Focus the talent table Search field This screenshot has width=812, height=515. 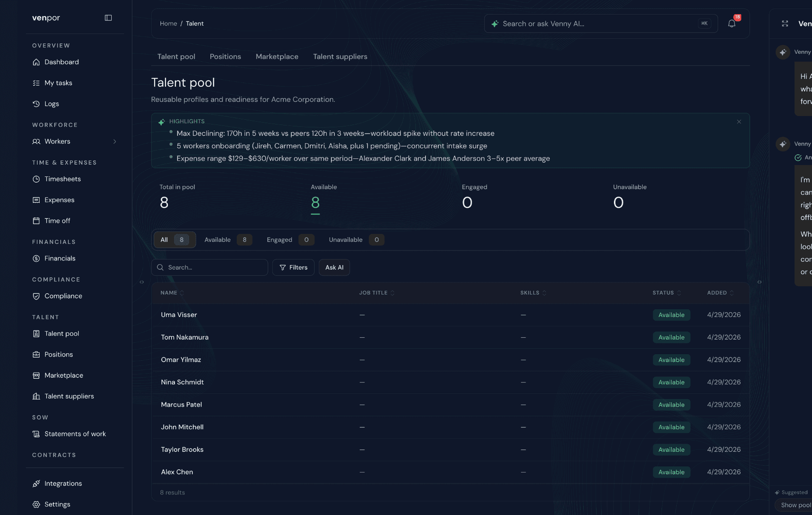tap(209, 267)
